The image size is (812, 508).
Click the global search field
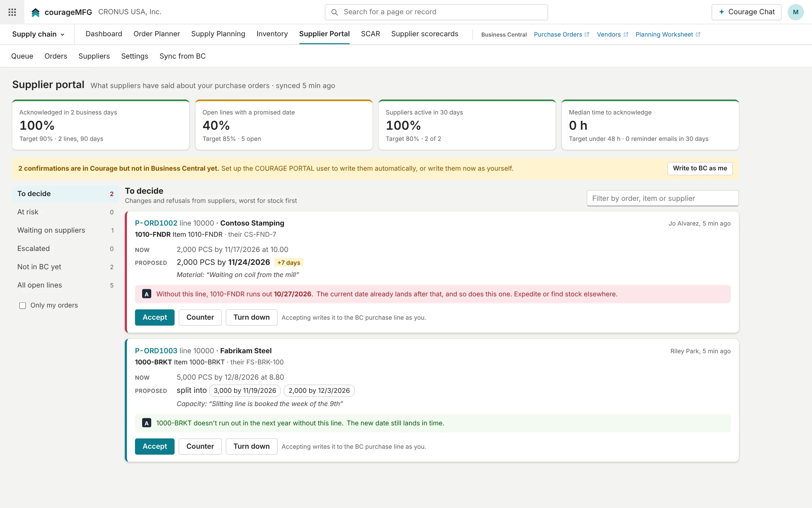(436, 12)
